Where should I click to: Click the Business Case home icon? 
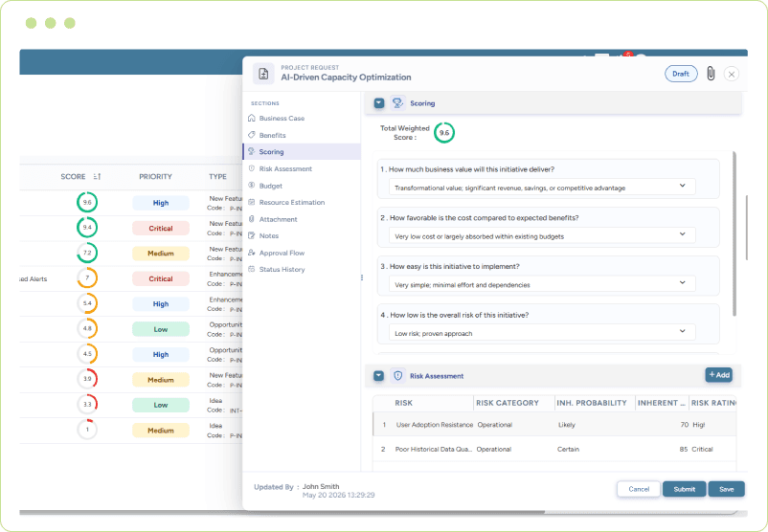[252, 118]
